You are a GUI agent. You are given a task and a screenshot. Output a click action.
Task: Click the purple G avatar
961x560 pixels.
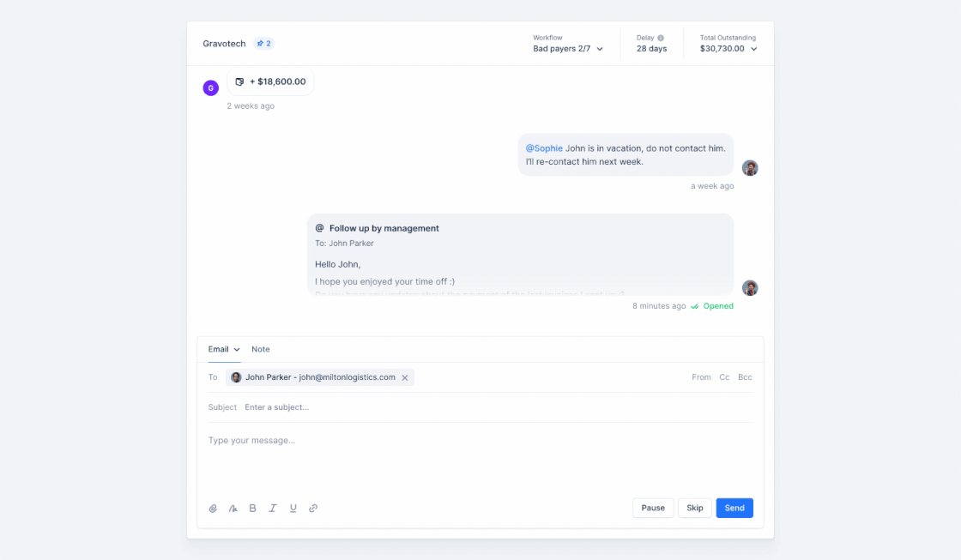[211, 87]
